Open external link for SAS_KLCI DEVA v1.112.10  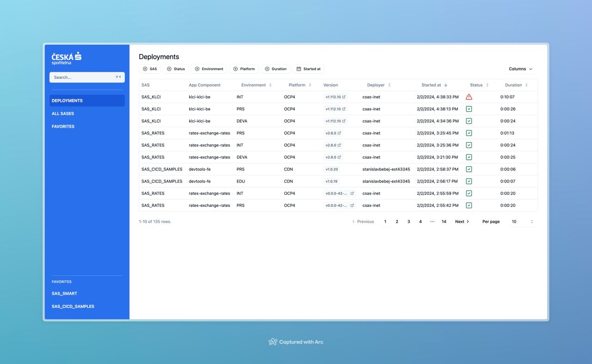click(344, 121)
